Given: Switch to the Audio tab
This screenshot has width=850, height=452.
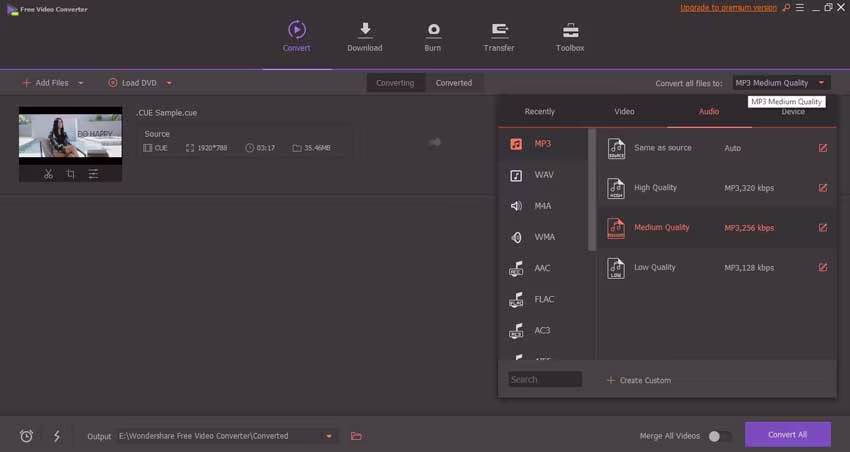Looking at the screenshot, I should pos(709,111).
